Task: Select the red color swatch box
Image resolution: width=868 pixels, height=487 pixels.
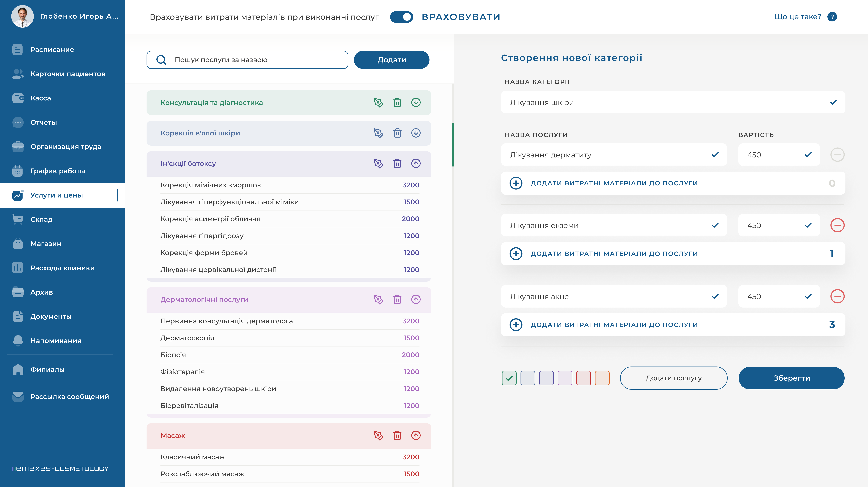Action: (x=583, y=378)
